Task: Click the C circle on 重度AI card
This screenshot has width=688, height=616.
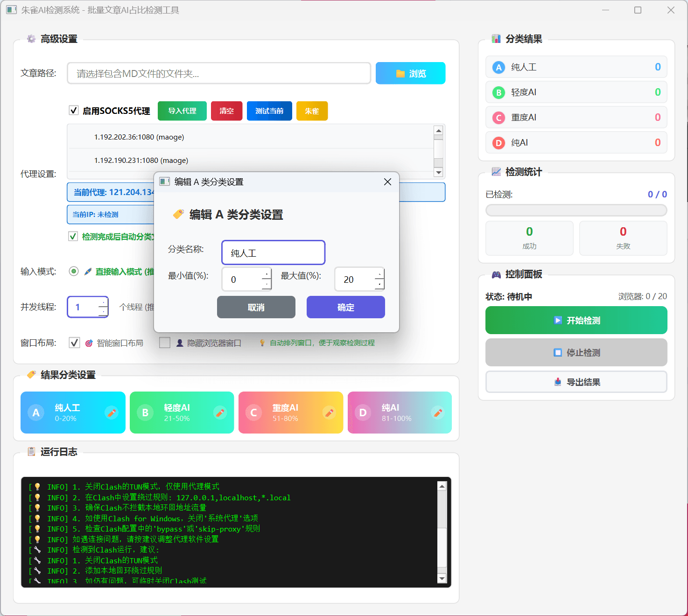Action: (254, 413)
